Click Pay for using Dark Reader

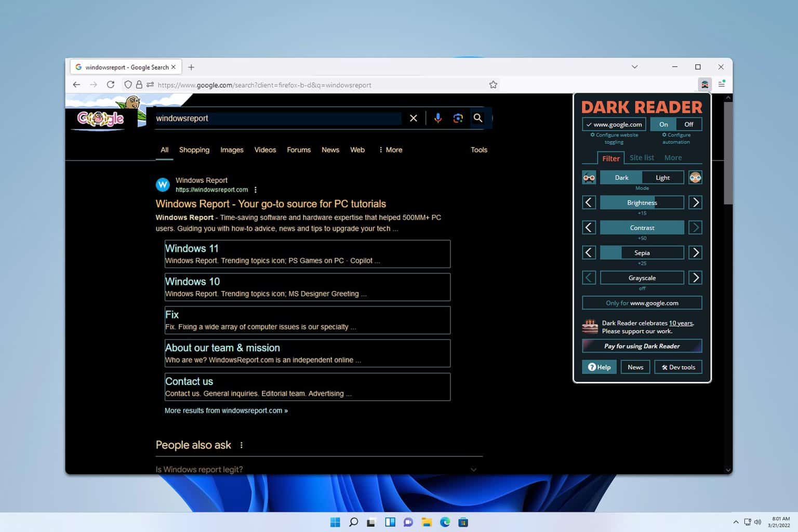[642, 346]
